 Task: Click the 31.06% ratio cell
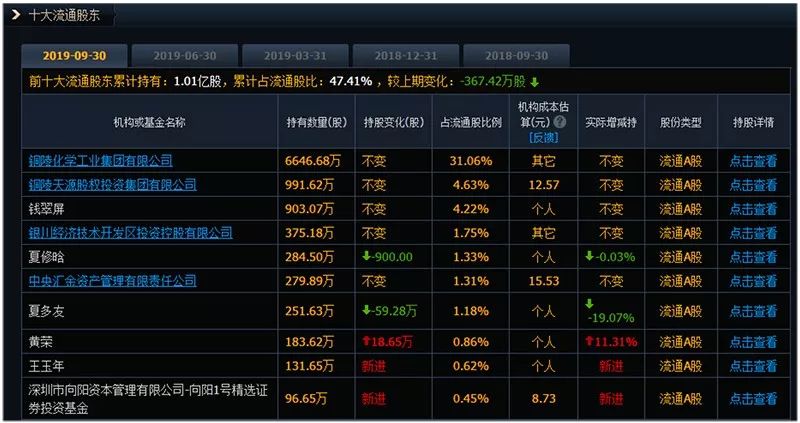[471, 161]
